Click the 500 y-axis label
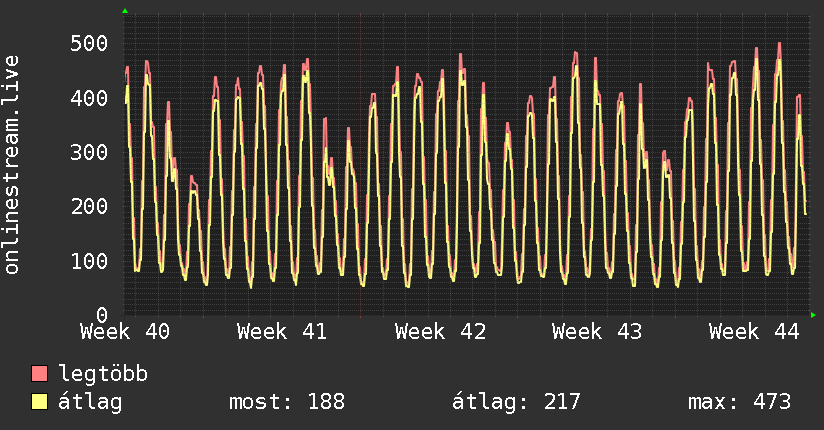The image size is (824, 430). tap(89, 43)
